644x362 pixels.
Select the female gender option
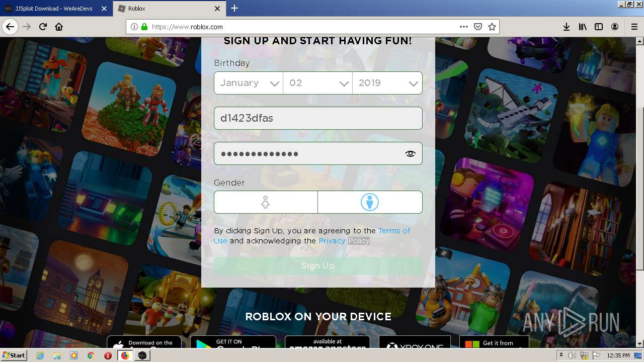point(266,202)
